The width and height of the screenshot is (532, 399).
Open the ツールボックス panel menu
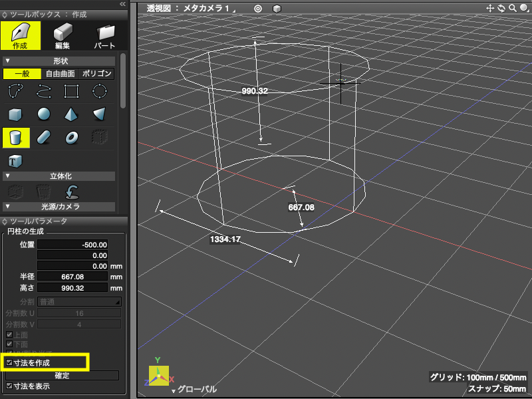[5, 15]
